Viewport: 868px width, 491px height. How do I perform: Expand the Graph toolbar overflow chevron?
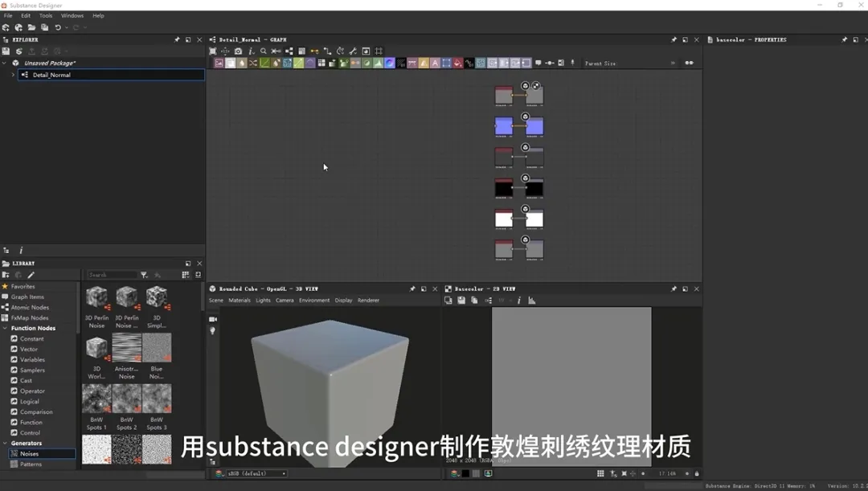674,63
